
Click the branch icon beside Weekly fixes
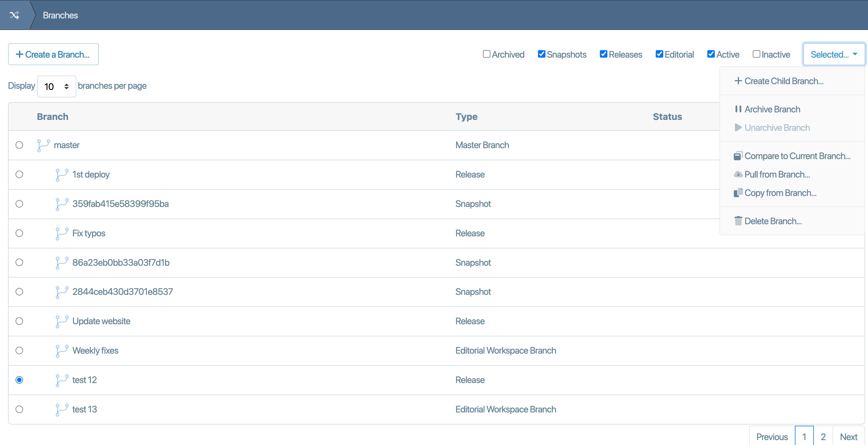click(62, 350)
